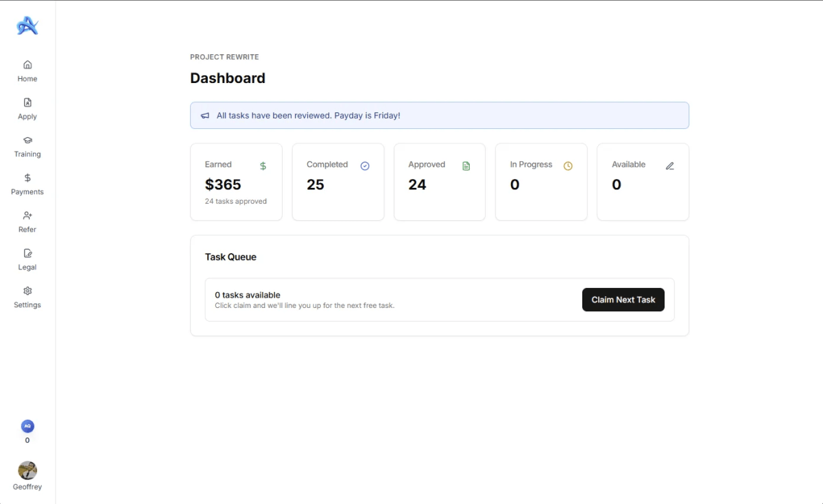The width and height of the screenshot is (823, 504).
Task: Open the Refer page
Action: coord(27,221)
